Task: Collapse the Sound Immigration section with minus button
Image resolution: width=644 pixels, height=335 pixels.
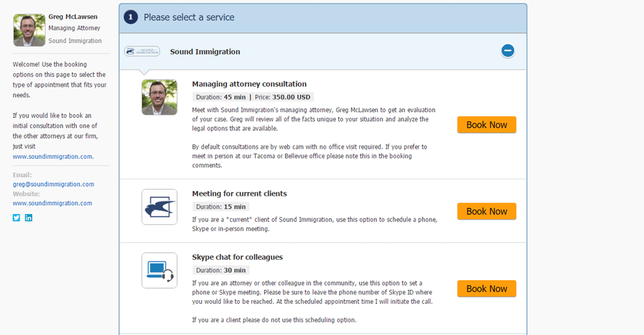Action: 507,51
